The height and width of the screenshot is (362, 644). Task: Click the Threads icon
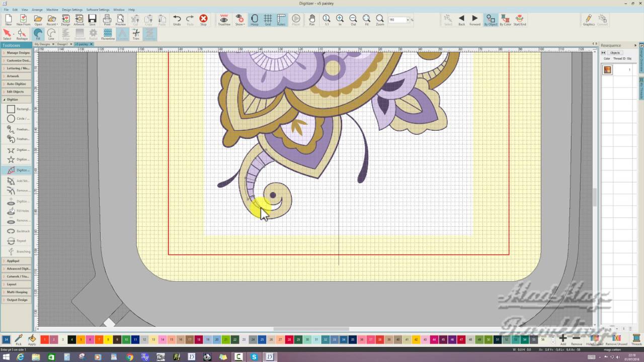coord(636,339)
